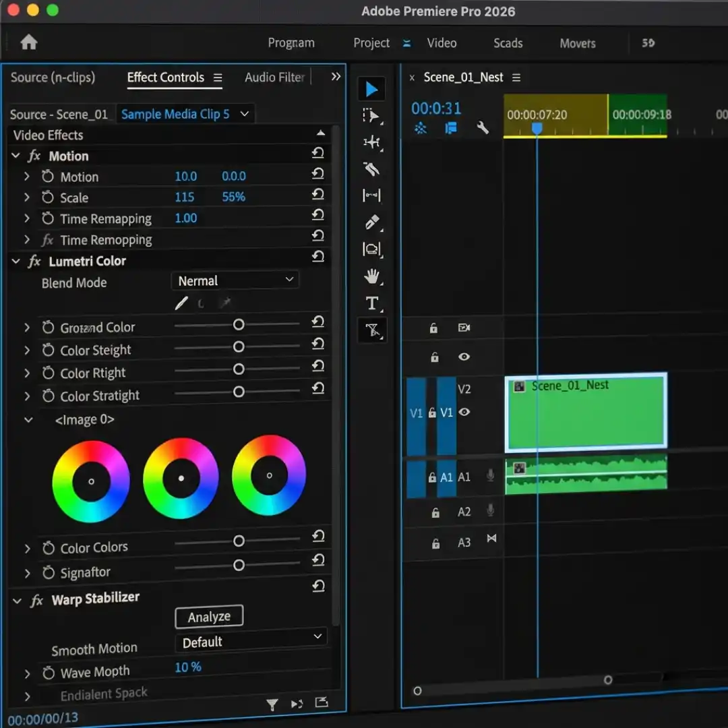Reset the Motion effect group
The width and height of the screenshot is (728, 728).
pyautogui.click(x=318, y=153)
